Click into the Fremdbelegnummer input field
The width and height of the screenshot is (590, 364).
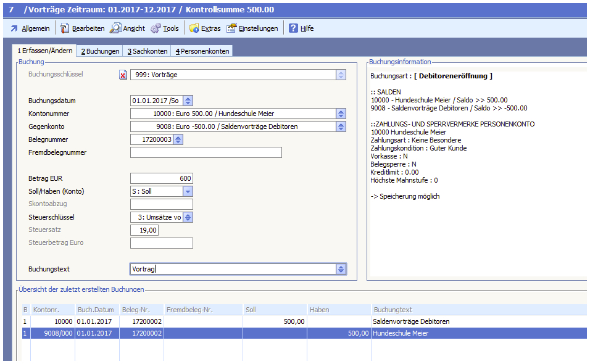coord(206,152)
